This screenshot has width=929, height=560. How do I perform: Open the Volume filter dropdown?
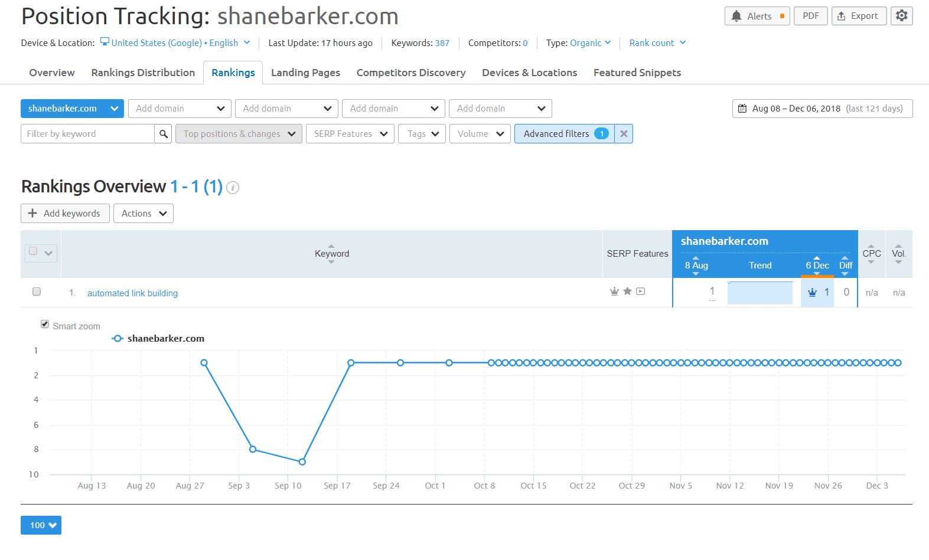point(480,134)
